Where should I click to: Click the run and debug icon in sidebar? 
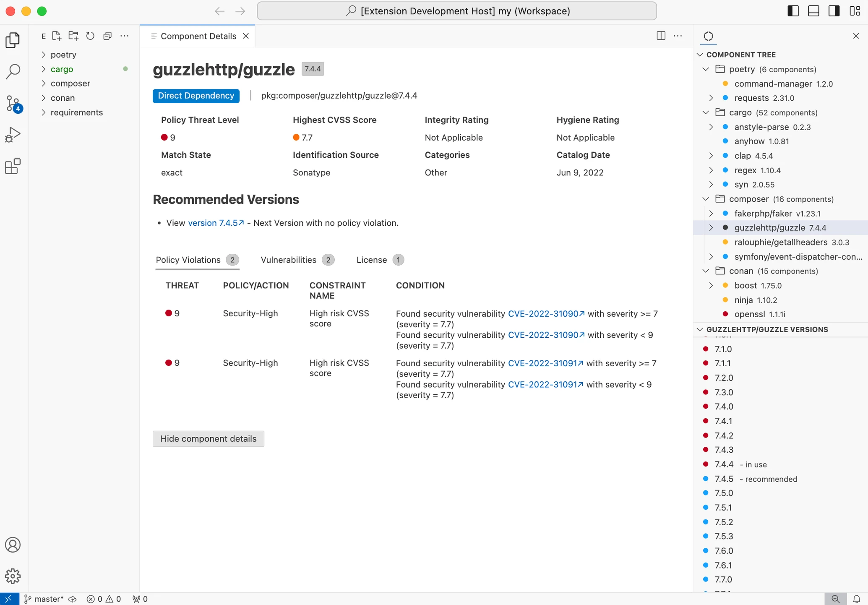(14, 135)
